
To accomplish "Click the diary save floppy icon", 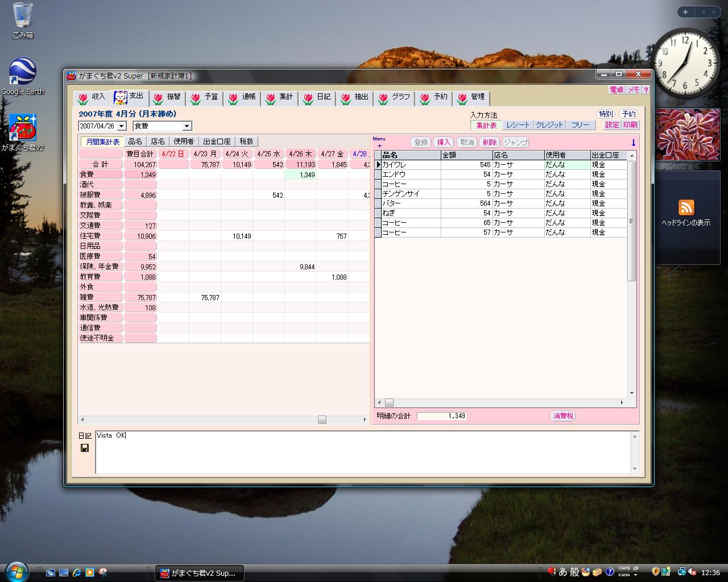I will pyautogui.click(x=85, y=448).
